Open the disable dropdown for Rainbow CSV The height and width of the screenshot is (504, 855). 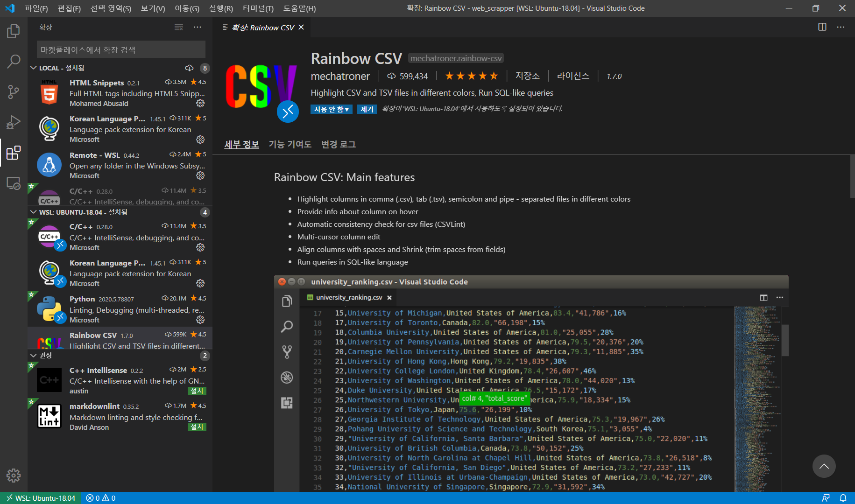click(332, 109)
